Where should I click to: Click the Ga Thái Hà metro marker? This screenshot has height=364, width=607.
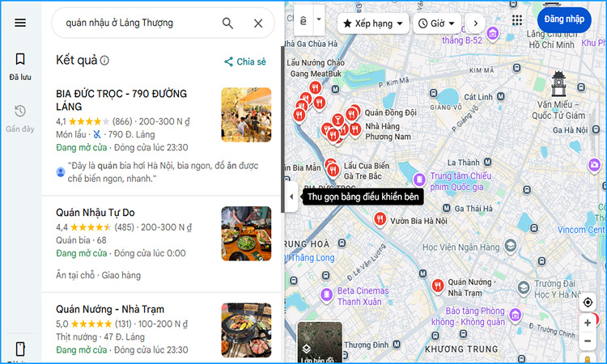(x=446, y=208)
